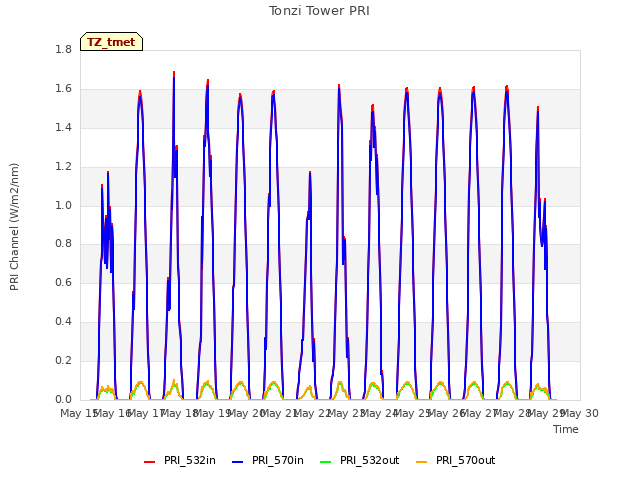Click the 1.8 y-axis tick label
This screenshot has height=480, width=640.
click(x=64, y=49)
